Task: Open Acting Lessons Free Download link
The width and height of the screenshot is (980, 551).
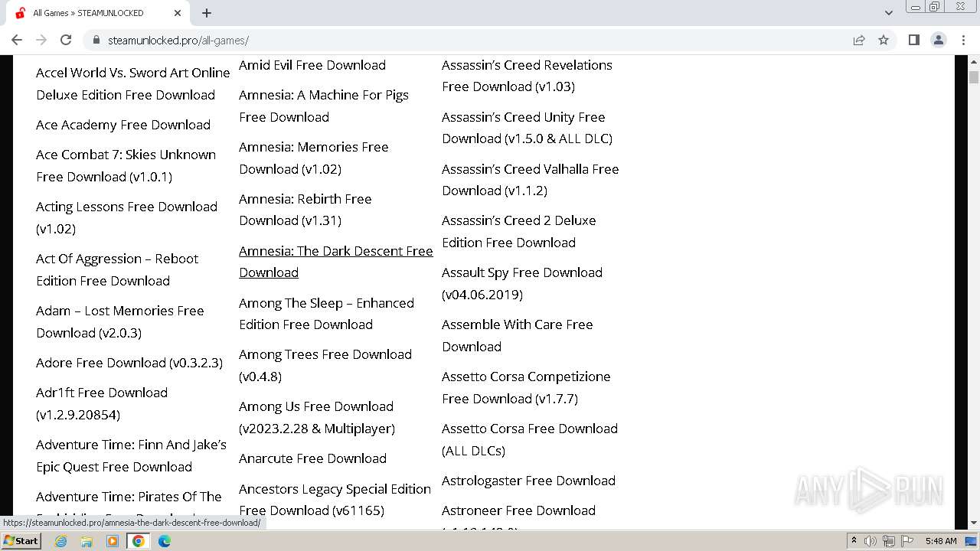Action: (x=126, y=217)
